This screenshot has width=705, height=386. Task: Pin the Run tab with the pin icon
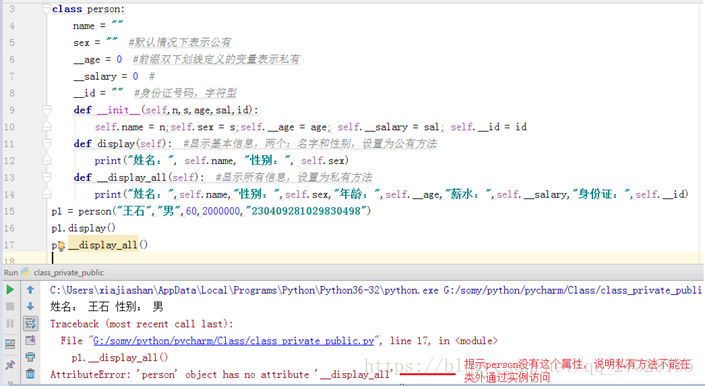click(x=10, y=365)
